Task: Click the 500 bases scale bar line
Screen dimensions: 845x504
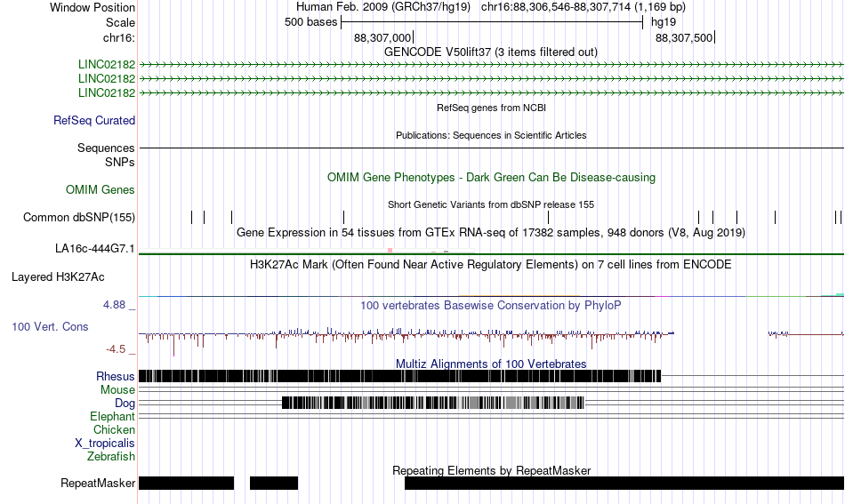Action: [x=492, y=22]
